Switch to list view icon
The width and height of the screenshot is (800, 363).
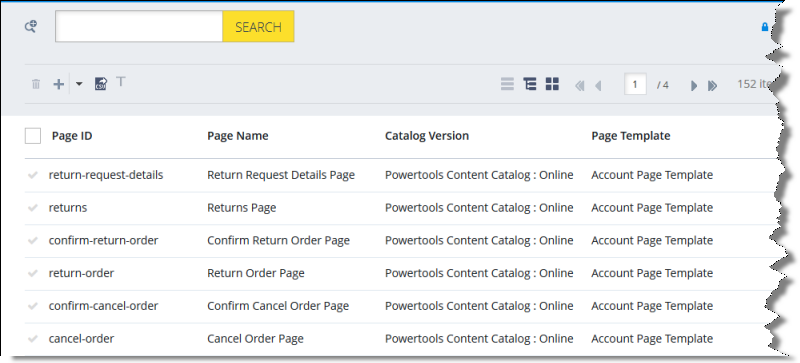(x=507, y=84)
